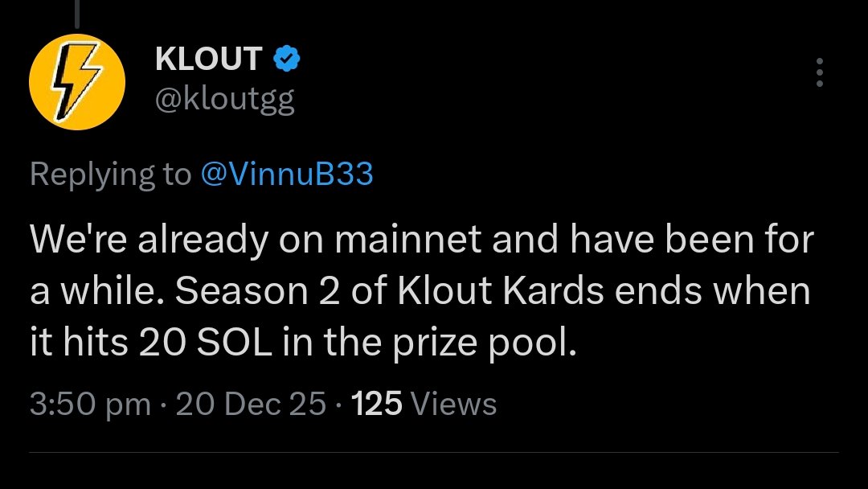Click the 125 view count number

pos(377,404)
